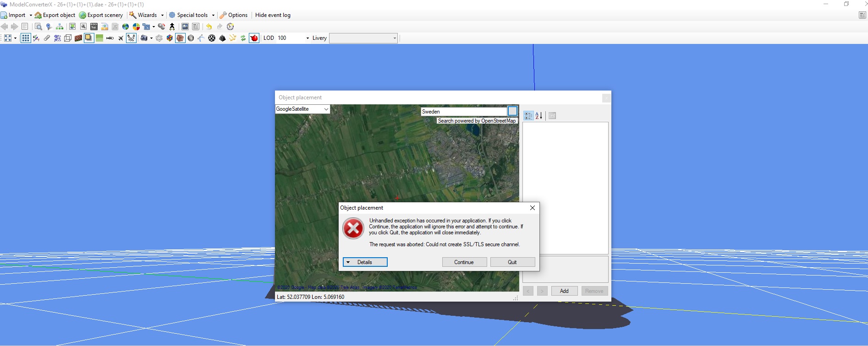The height and width of the screenshot is (346, 868).
Task: Click the red teapot icon
Action: pos(254,38)
